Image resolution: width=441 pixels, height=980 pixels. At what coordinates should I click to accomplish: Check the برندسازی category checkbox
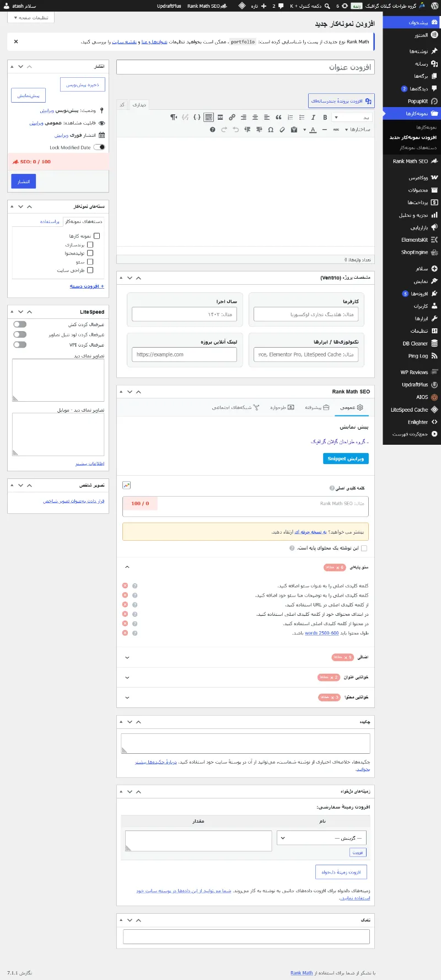(x=90, y=244)
